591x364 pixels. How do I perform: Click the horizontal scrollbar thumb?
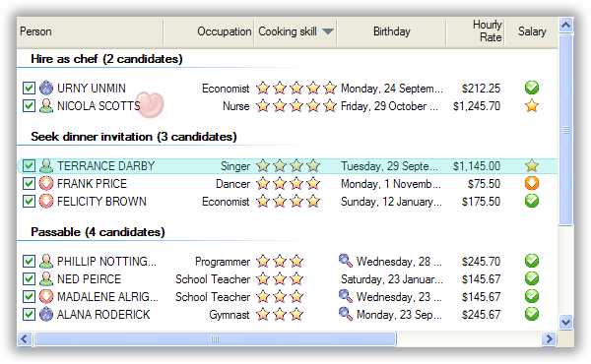[x=215, y=339]
